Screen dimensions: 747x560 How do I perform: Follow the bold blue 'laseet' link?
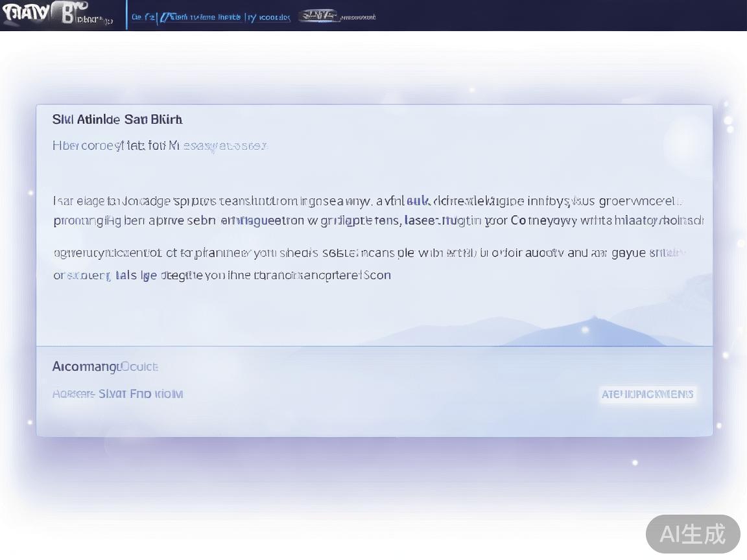click(421, 220)
